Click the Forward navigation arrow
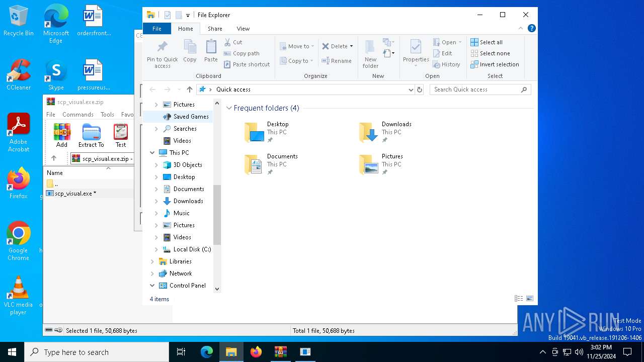 click(x=168, y=89)
